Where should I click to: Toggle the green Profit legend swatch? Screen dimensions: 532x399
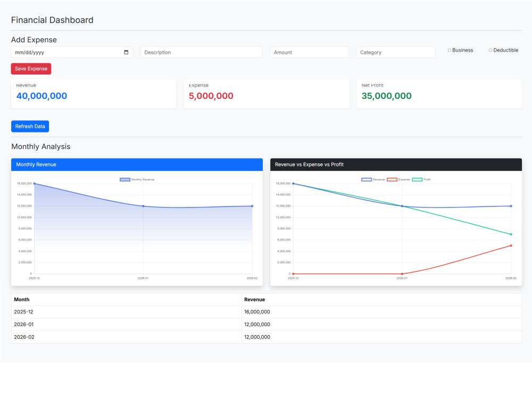(417, 179)
